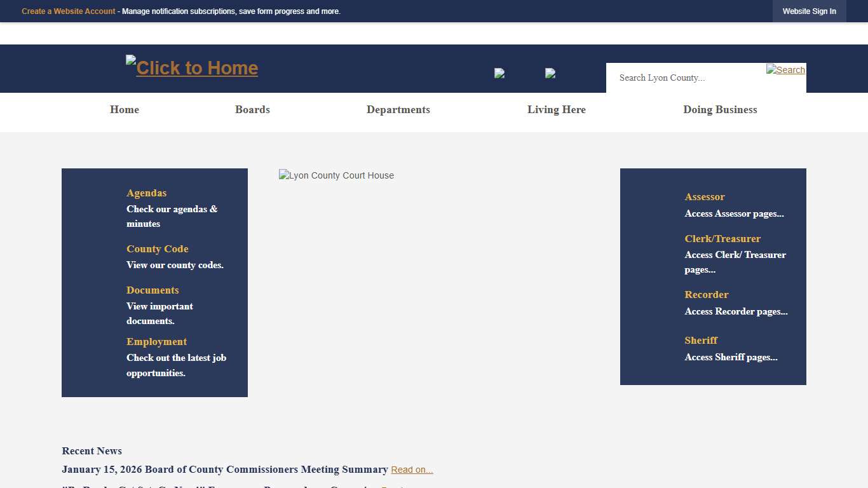Open the Create a Website Account link
The width and height of the screenshot is (868, 488).
(68, 11)
